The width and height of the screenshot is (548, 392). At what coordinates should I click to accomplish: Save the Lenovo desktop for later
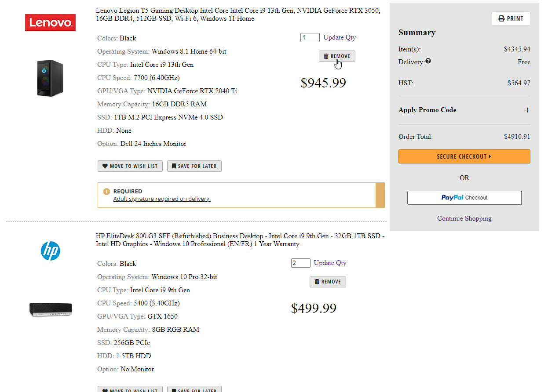click(194, 166)
